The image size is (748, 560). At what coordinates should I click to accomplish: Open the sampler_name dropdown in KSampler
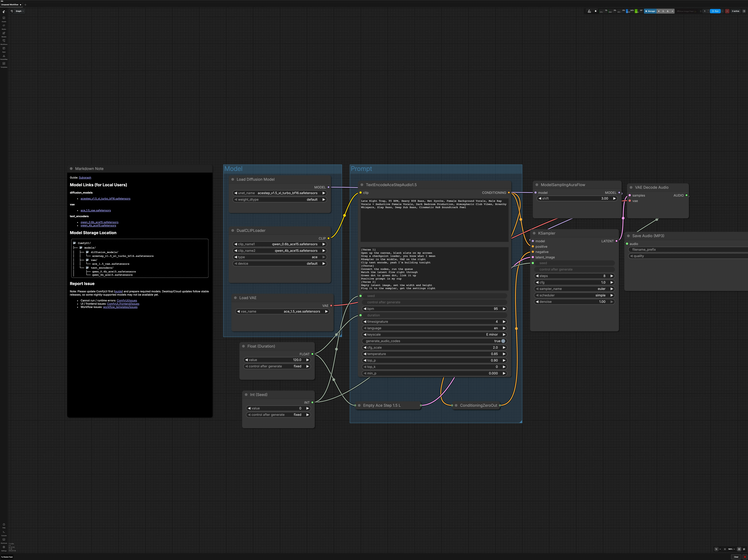pyautogui.click(x=575, y=289)
